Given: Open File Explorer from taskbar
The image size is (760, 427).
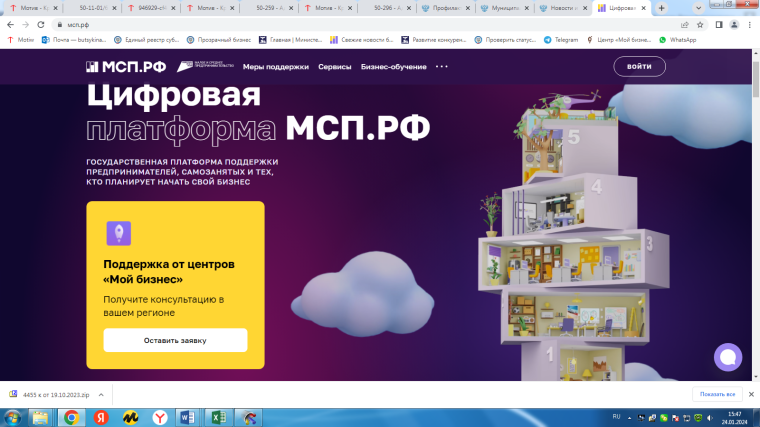Looking at the screenshot, I should (x=40, y=417).
